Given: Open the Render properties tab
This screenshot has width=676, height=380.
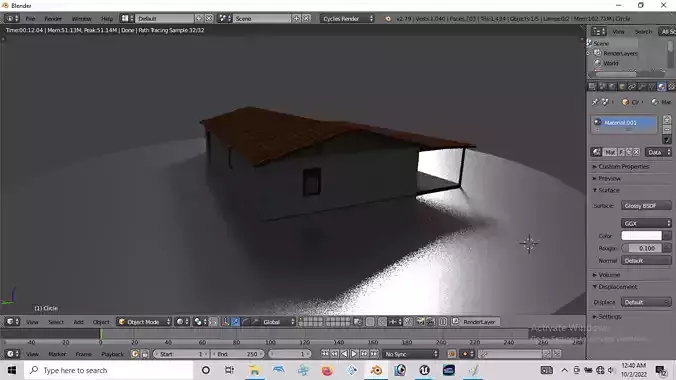Looking at the screenshot, I should (592, 86).
